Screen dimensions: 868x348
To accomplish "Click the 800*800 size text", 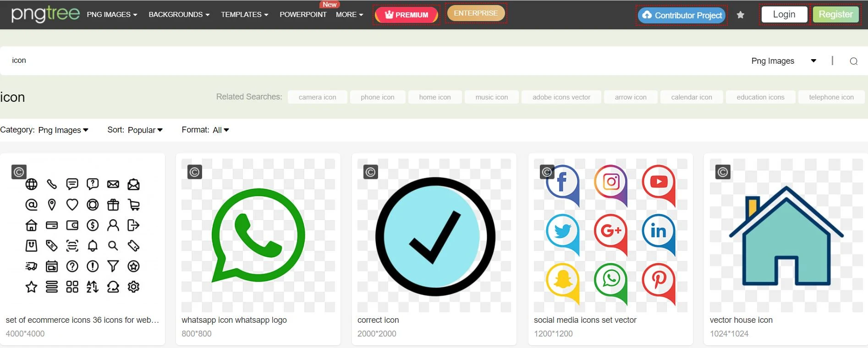I will 197,334.
